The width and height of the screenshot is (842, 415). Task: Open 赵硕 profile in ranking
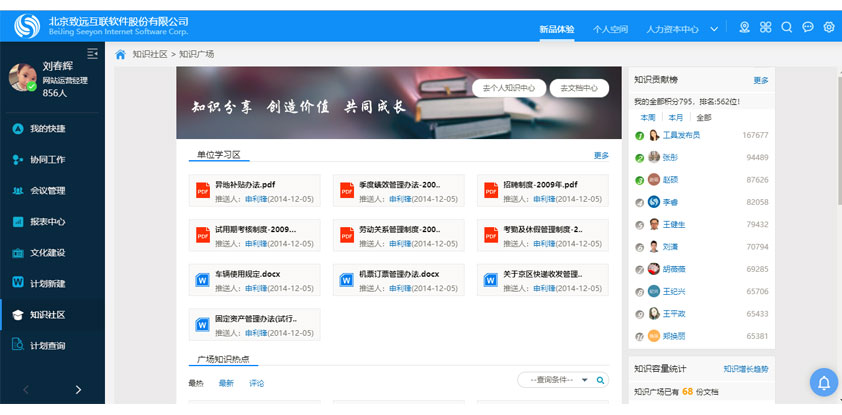click(670, 180)
